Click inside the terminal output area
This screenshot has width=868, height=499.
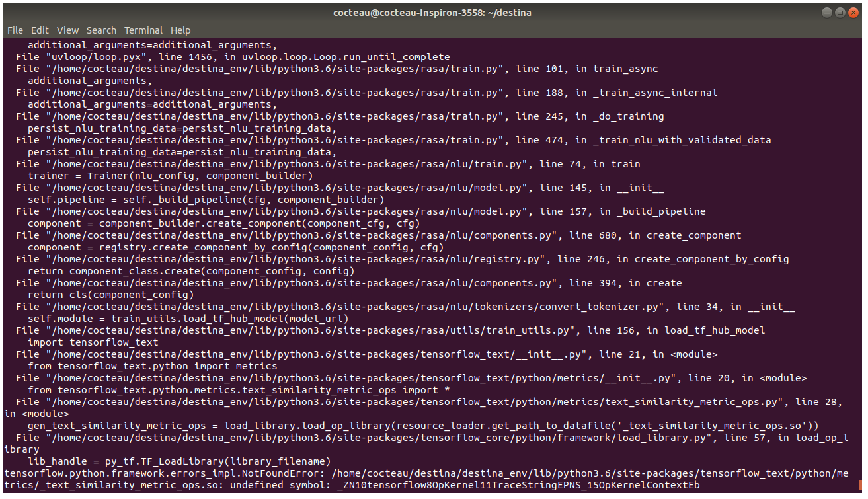pos(430,264)
